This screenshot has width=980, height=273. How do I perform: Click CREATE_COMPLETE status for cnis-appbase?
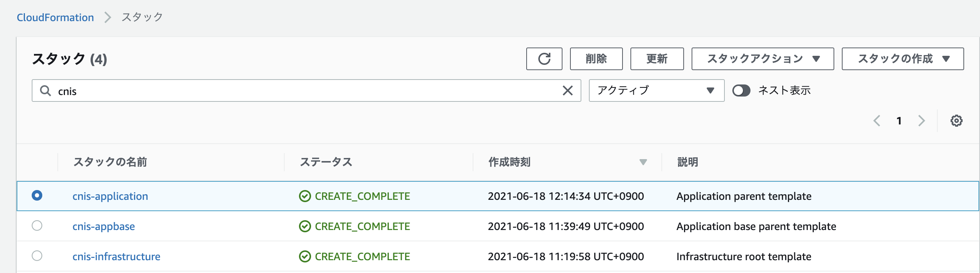(x=362, y=226)
